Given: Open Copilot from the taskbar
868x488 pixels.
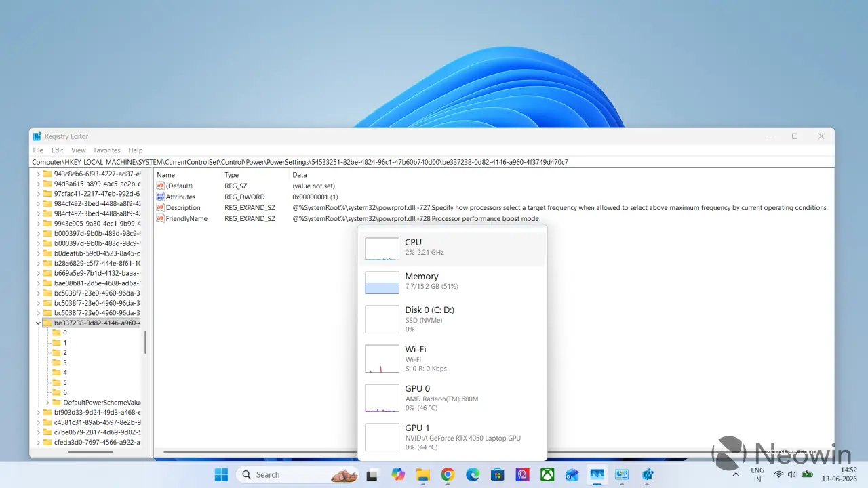Looking at the screenshot, I should pyautogui.click(x=397, y=474).
